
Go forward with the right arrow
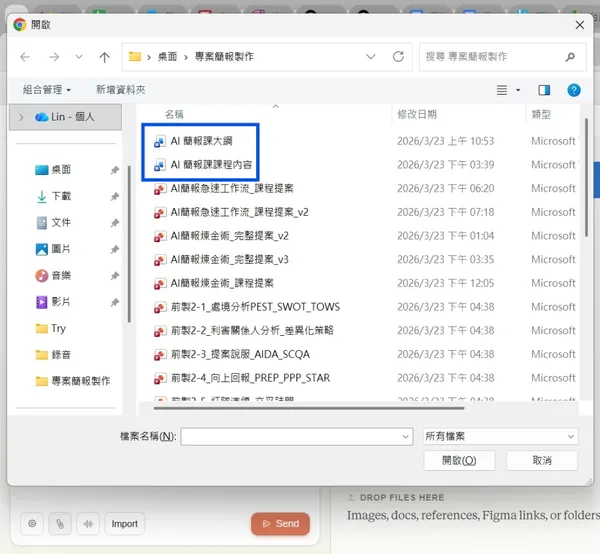pyautogui.click(x=54, y=57)
